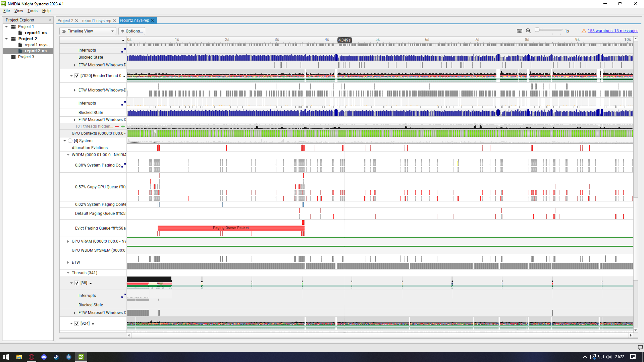Click the scroll down arrow of timeline
Viewport: 644px width, 362px height.
click(x=636, y=330)
